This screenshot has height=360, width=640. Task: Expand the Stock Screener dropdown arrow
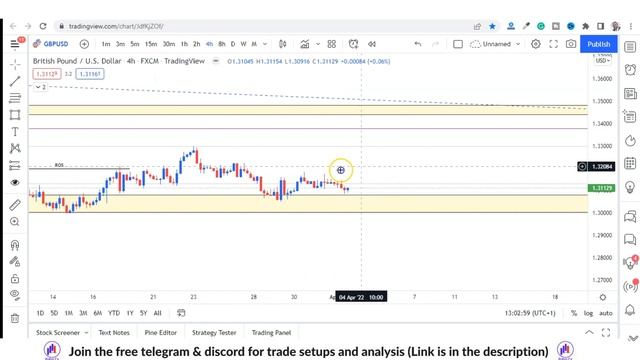pos(86,333)
